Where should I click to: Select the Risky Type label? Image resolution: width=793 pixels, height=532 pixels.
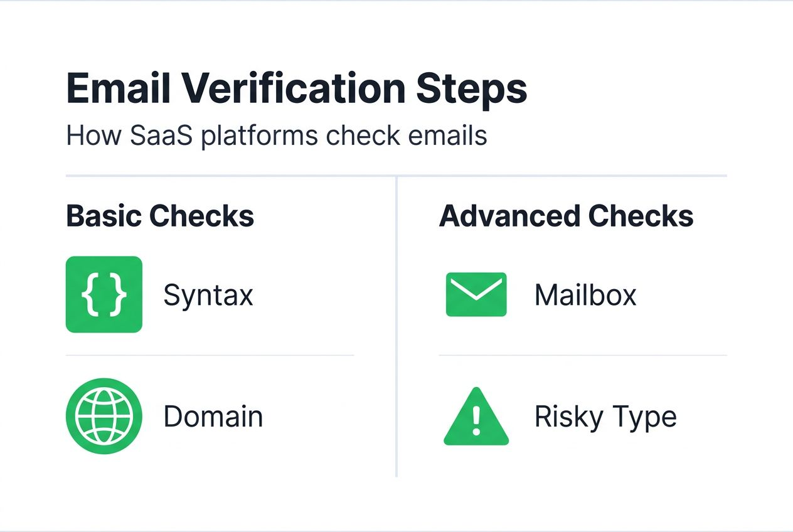605,417
